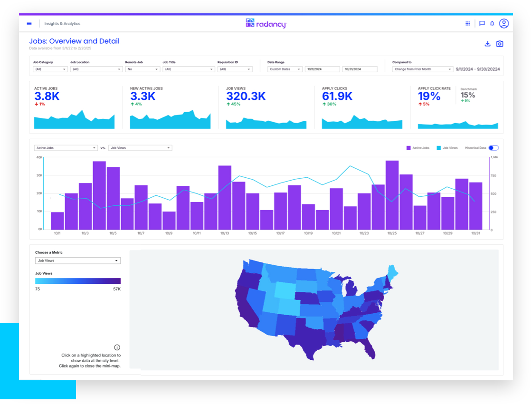Take a snapshot with the camera icon
532x405 pixels.
pyautogui.click(x=499, y=44)
